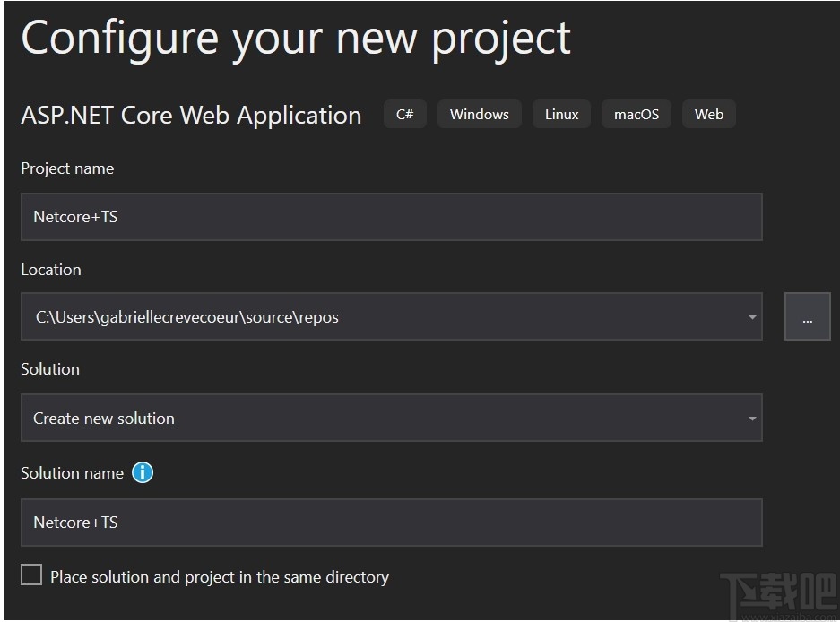This screenshot has height=622, width=840.
Task: Click the C# language tag
Action: tap(404, 114)
